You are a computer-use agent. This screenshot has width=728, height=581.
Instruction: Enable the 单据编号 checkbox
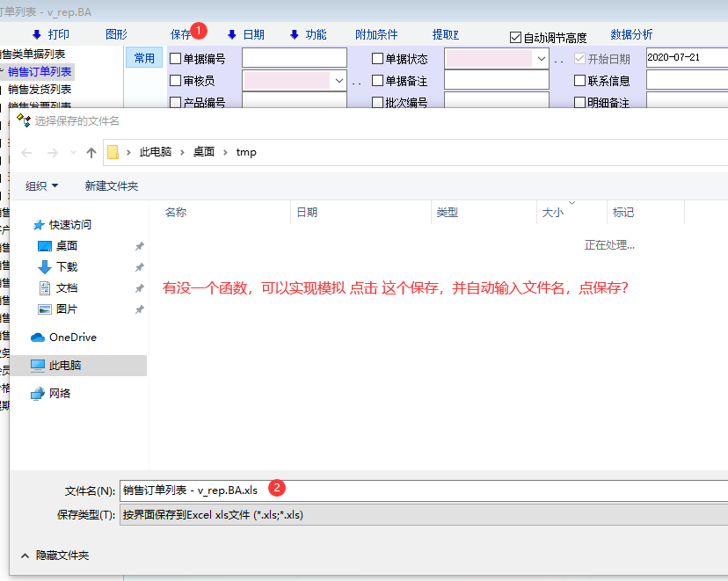(x=175, y=59)
